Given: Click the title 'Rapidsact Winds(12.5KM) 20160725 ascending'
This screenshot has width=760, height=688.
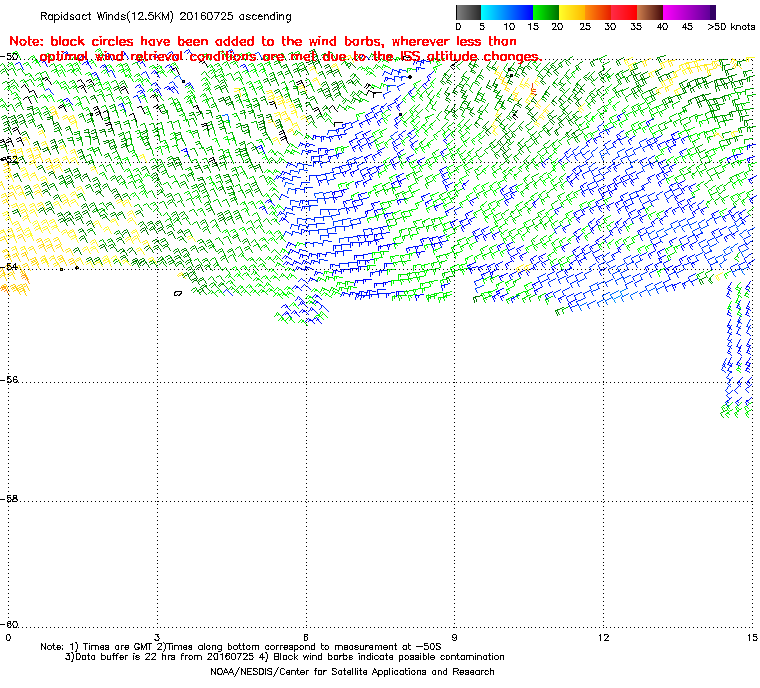Looking at the screenshot, I should [166, 16].
